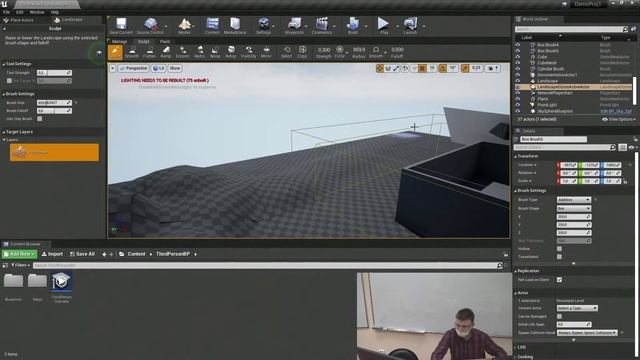Select the landscape Select region tool
This screenshot has width=640, height=360.
click(x=287, y=52)
